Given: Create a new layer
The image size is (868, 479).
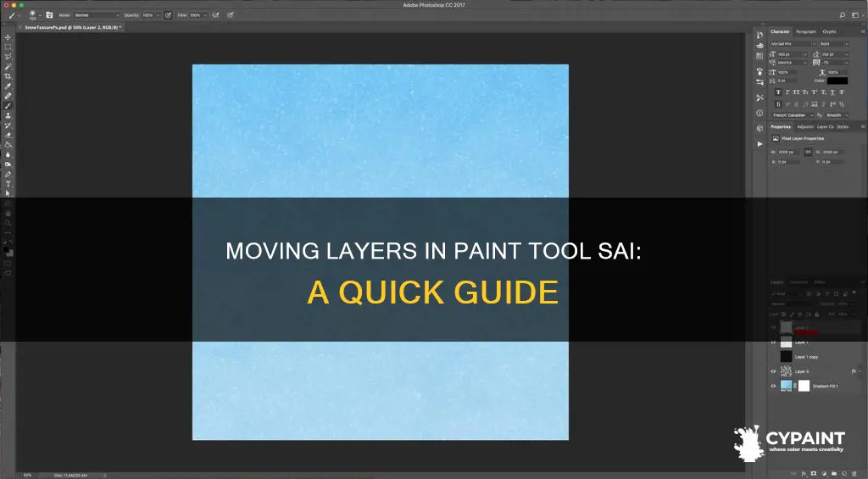Looking at the screenshot, I should tap(844, 474).
